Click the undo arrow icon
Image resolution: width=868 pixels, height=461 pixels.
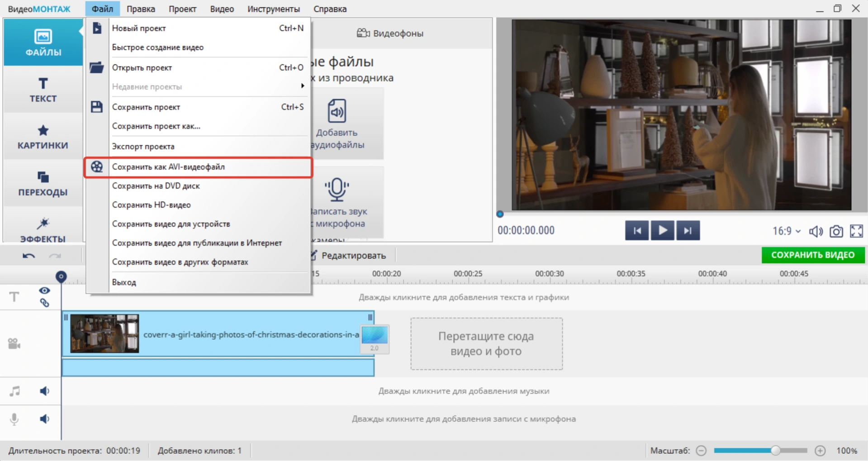pyautogui.click(x=28, y=256)
